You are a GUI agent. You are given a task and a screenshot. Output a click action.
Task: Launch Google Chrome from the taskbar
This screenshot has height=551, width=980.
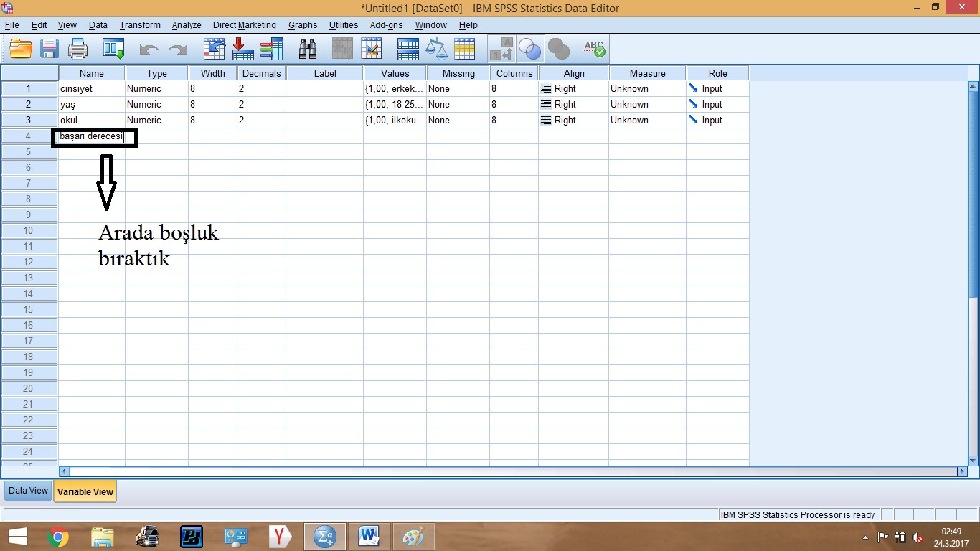(x=58, y=536)
